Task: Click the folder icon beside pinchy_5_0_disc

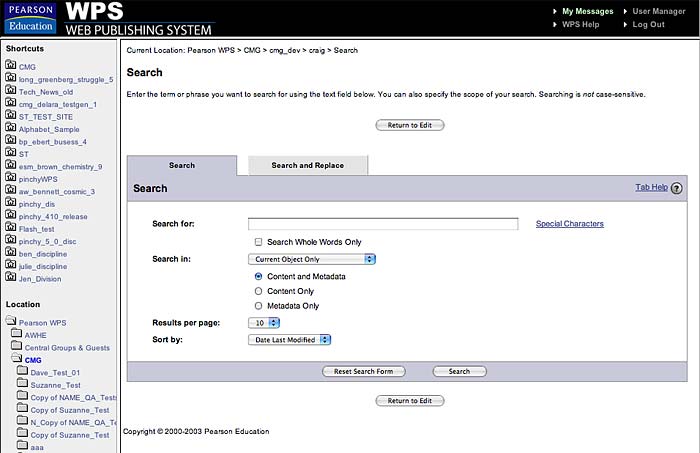Action: 11,240
